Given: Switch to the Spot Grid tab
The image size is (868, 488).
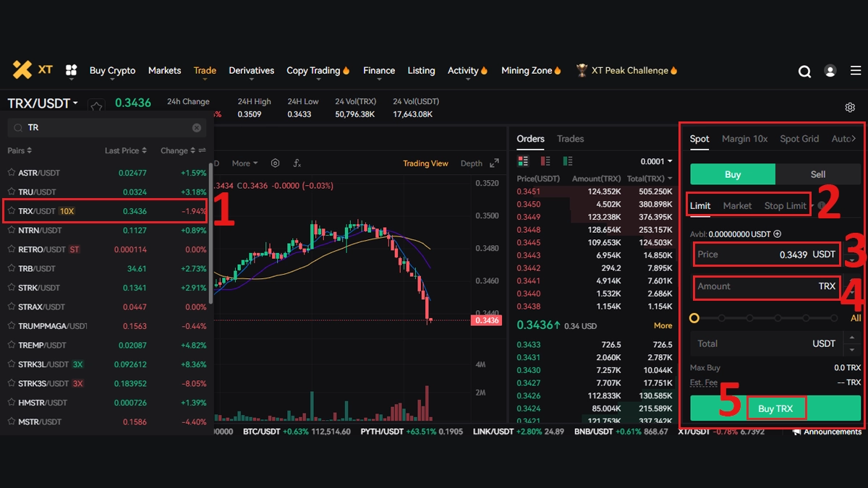Looking at the screenshot, I should click(799, 139).
